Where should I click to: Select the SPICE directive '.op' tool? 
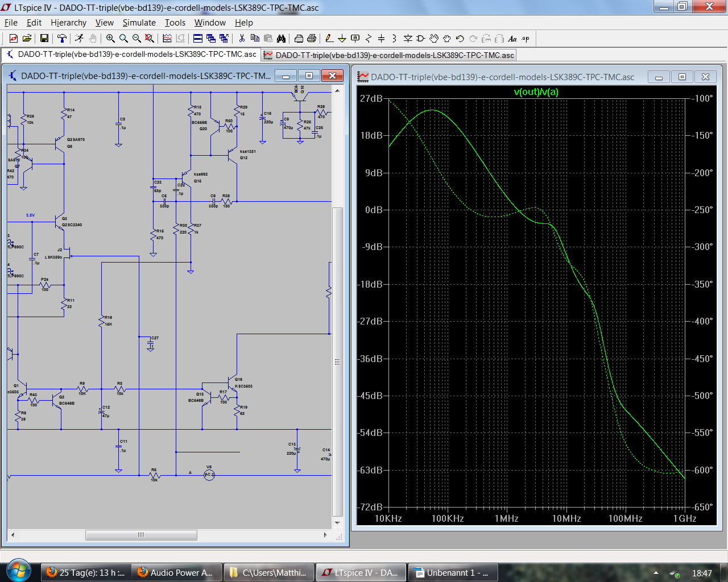(x=526, y=38)
